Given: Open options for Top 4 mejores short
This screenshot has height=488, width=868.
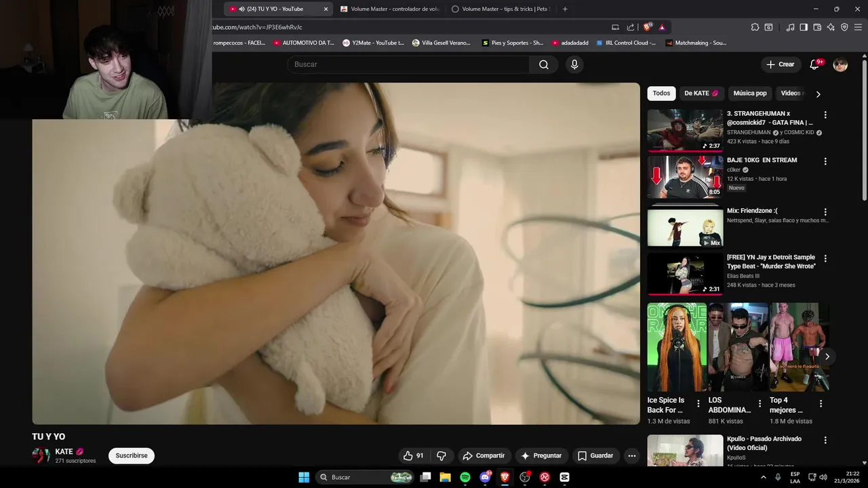Looking at the screenshot, I should point(821,403).
